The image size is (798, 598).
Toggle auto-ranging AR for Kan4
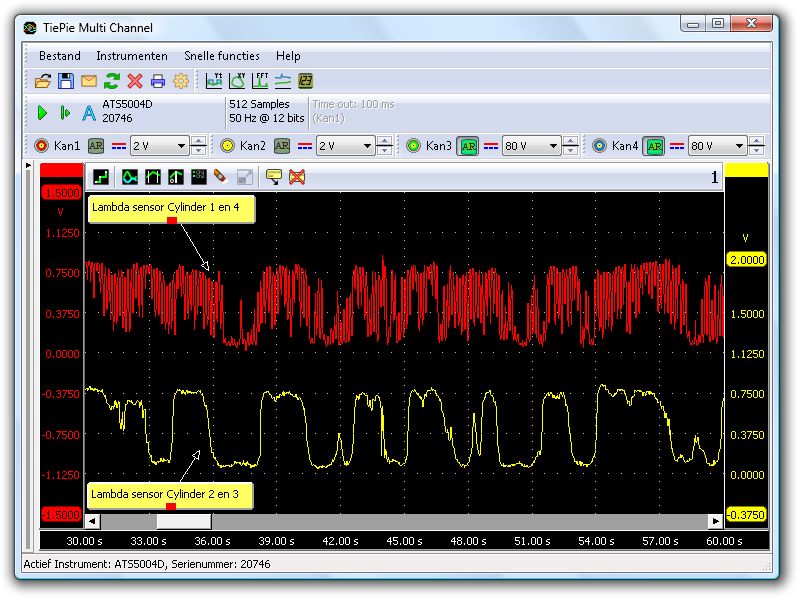[654, 146]
